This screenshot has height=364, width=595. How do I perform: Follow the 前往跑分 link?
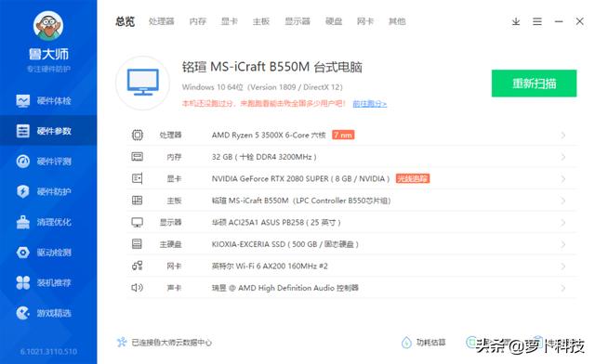click(370, 103)
